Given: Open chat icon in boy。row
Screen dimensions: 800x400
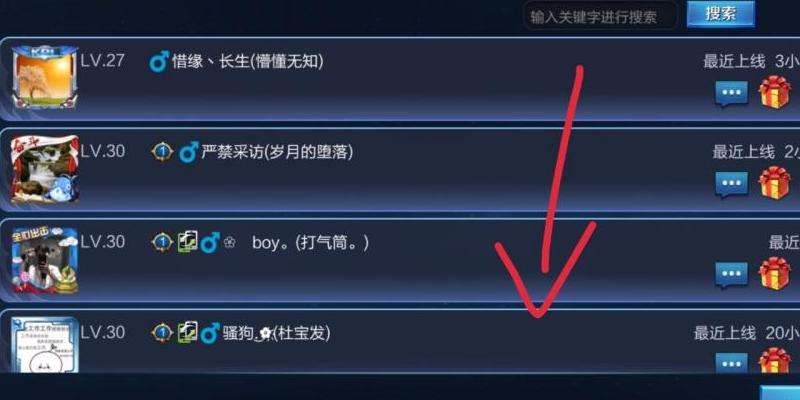Looking at the screenshot, I should point(732,275).
